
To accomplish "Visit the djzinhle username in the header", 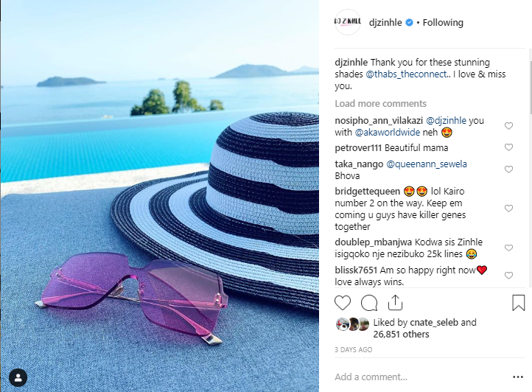I will (385, 22).
